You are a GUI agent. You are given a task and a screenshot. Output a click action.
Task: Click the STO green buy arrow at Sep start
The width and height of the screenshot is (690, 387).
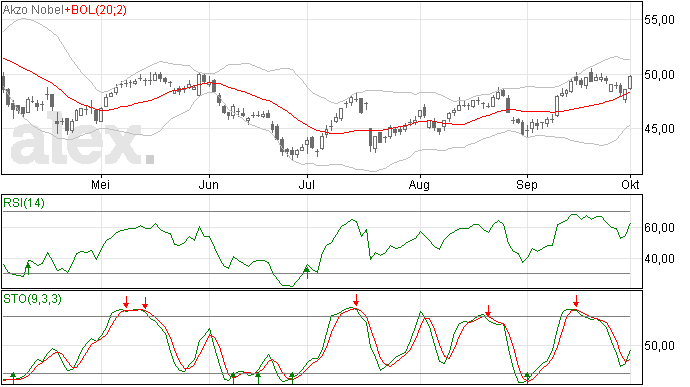[x=527, y=378]
